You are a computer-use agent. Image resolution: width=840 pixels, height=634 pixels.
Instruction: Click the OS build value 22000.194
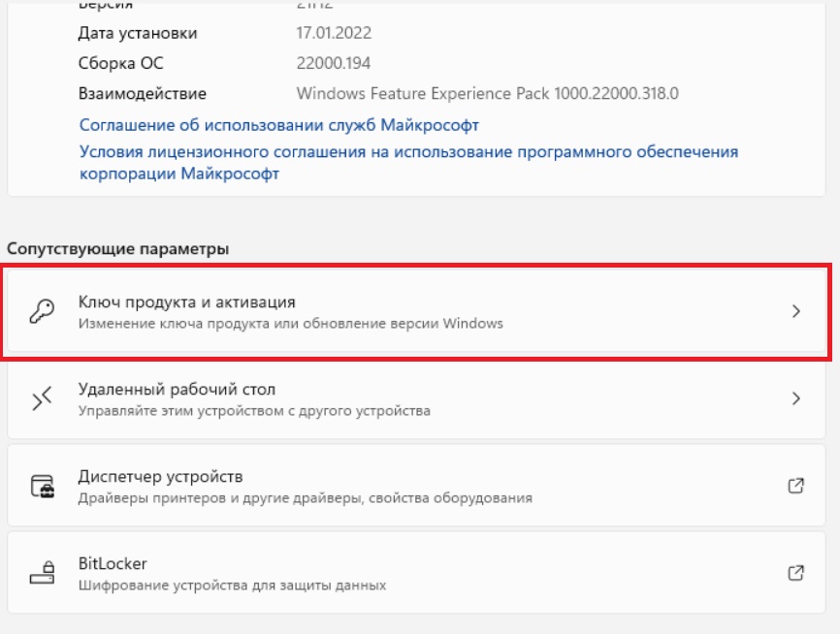pos(334,63)
